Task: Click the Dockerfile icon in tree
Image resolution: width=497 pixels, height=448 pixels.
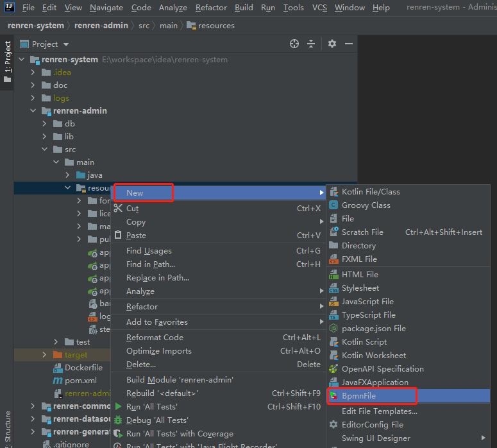Action: (x=58, y=368)
